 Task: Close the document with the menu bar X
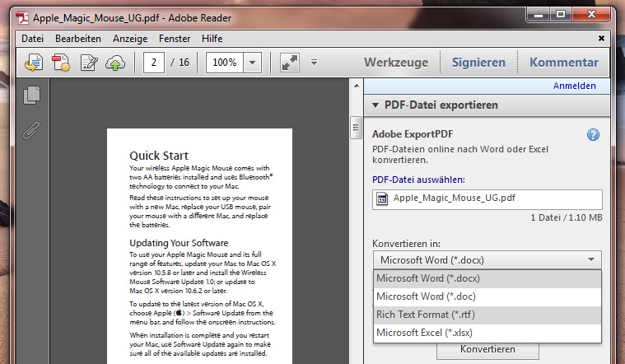(601, 38)
